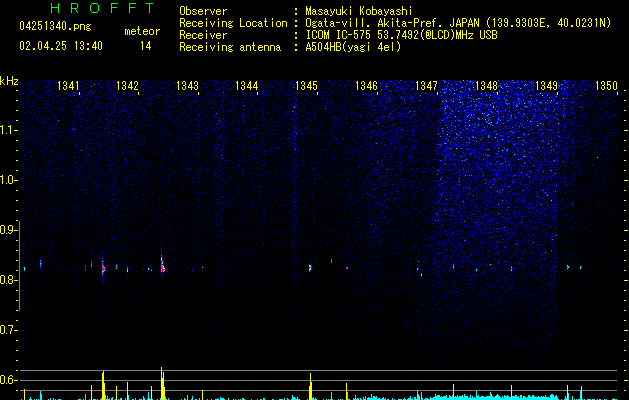
Task: Click time marker 1345
Action: click(306, 86)
